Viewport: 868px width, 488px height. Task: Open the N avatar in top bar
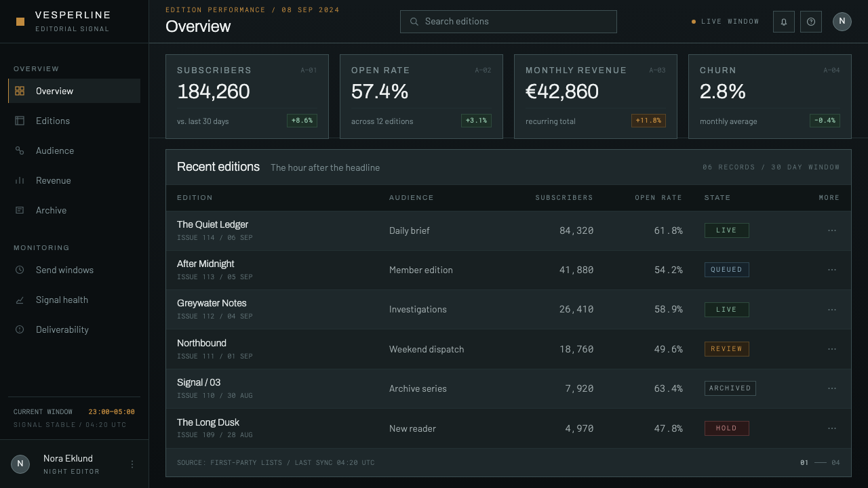pos(842,22)
